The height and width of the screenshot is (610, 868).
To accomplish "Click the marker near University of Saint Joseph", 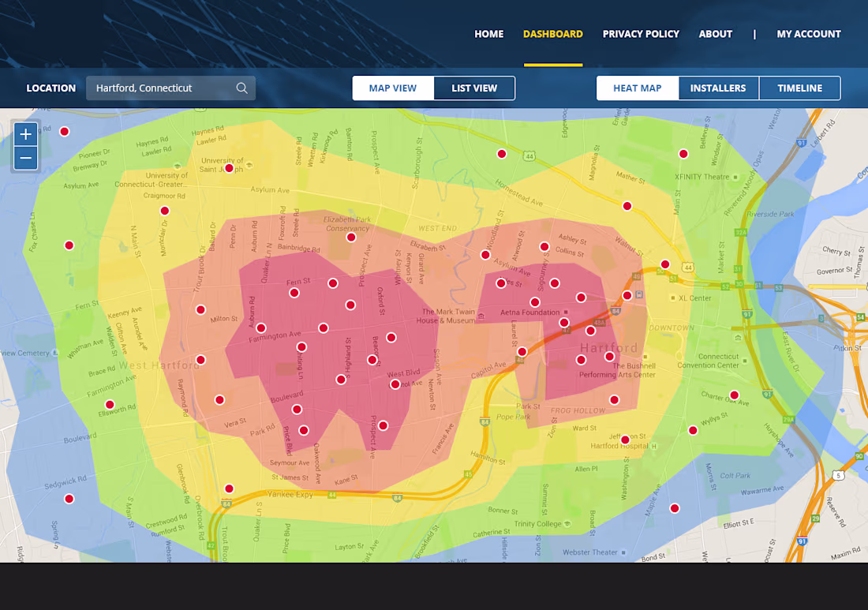I will pyautogui.click(x=228, y=167).
